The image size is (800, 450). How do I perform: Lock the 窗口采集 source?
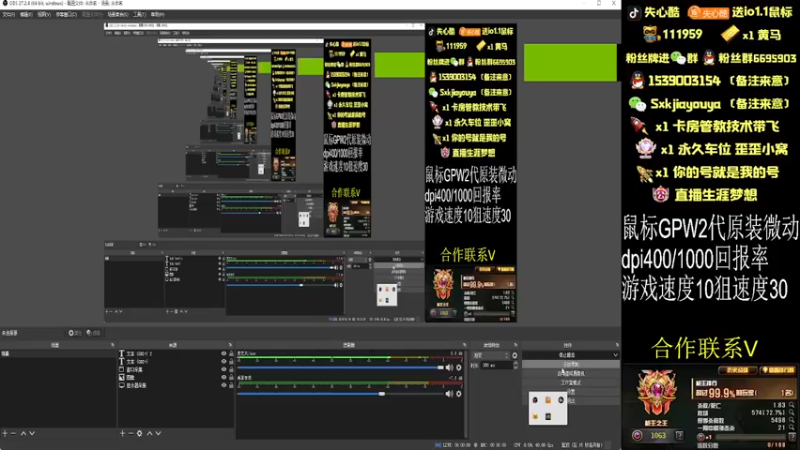click(231, 369)
